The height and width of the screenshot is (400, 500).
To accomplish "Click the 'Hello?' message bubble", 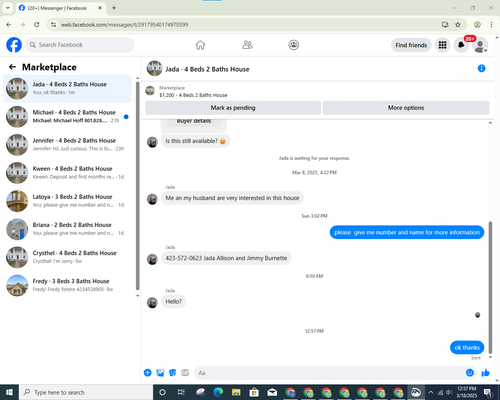I will coord(174,301).
